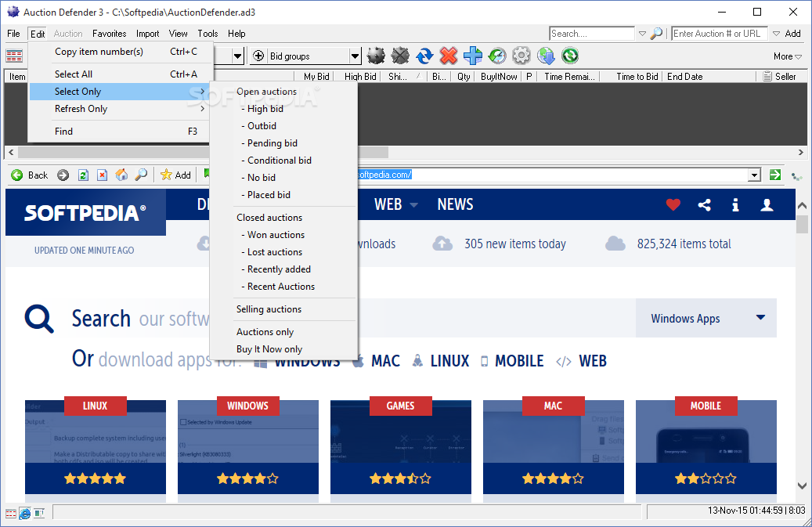Click the green circular refresh icon
The width and height of the screenshot is (812, 527).
(x=570, y=56)
